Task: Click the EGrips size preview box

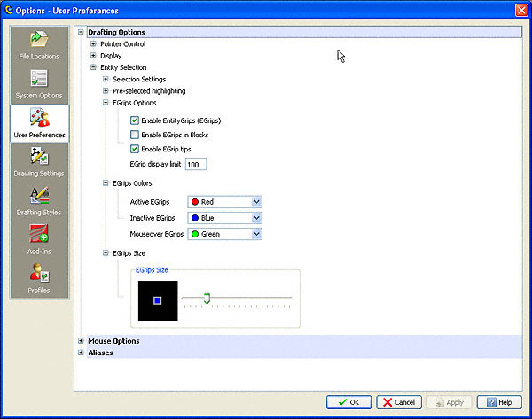Action: 158,300
